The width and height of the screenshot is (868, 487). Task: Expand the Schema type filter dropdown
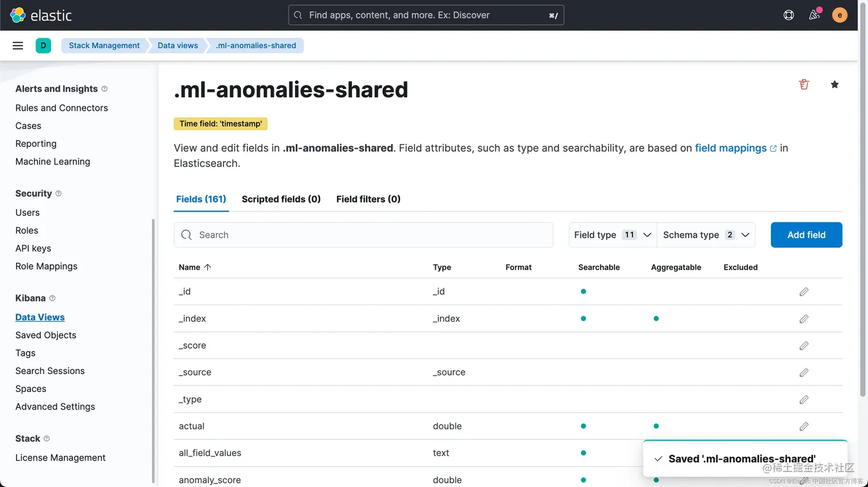tap(706, 235)
